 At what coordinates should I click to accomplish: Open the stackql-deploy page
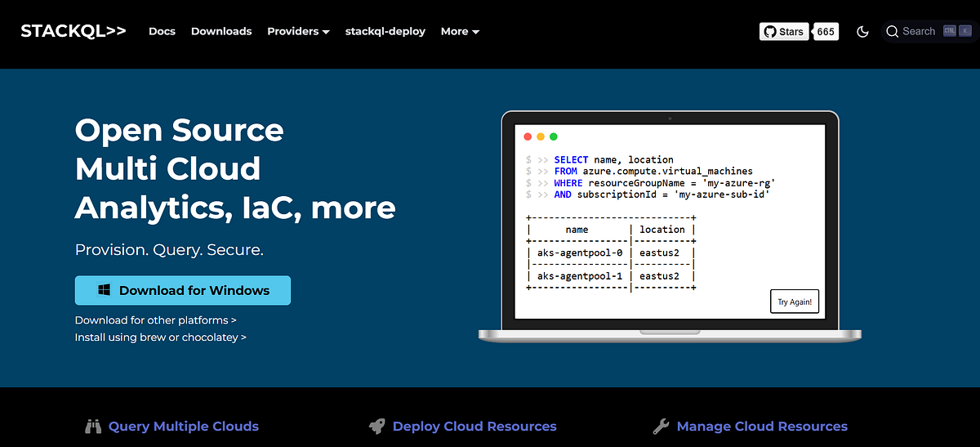[x=385, y=31]
